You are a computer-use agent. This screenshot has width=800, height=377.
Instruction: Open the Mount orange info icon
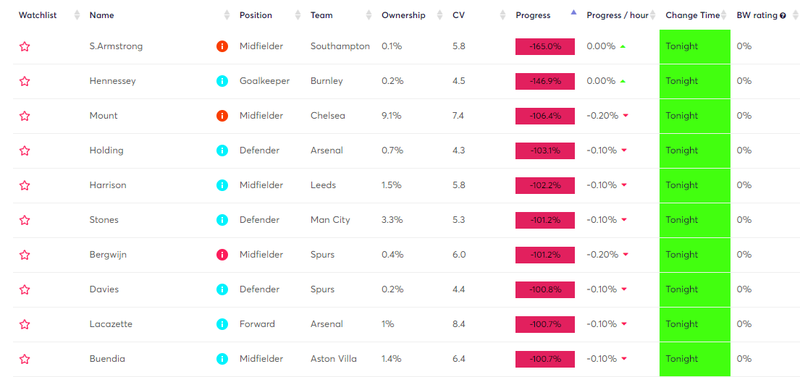(x=222, y=116)
